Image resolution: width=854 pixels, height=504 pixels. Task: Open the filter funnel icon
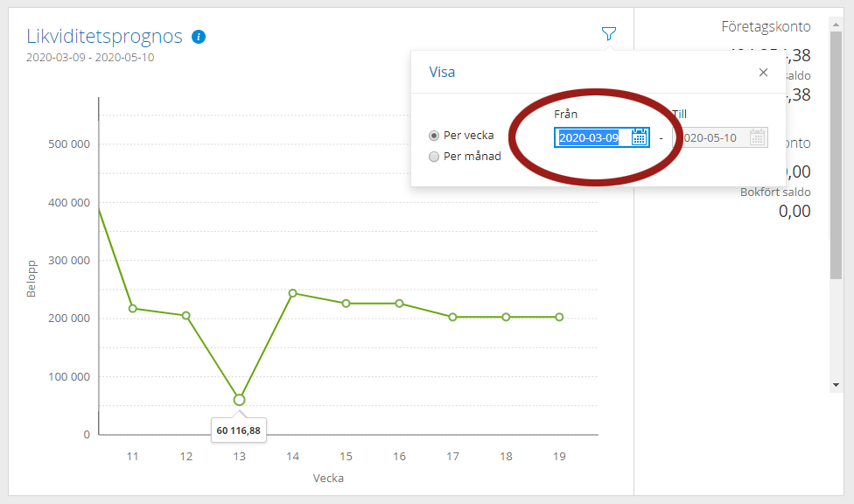click(x=608, y=34)
